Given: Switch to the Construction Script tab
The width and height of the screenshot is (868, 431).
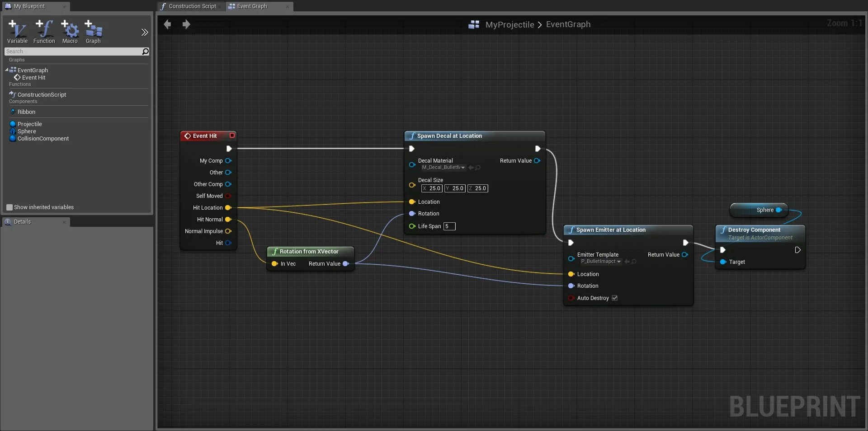Looking at the screenshot, I should click(x=192, y=6).
